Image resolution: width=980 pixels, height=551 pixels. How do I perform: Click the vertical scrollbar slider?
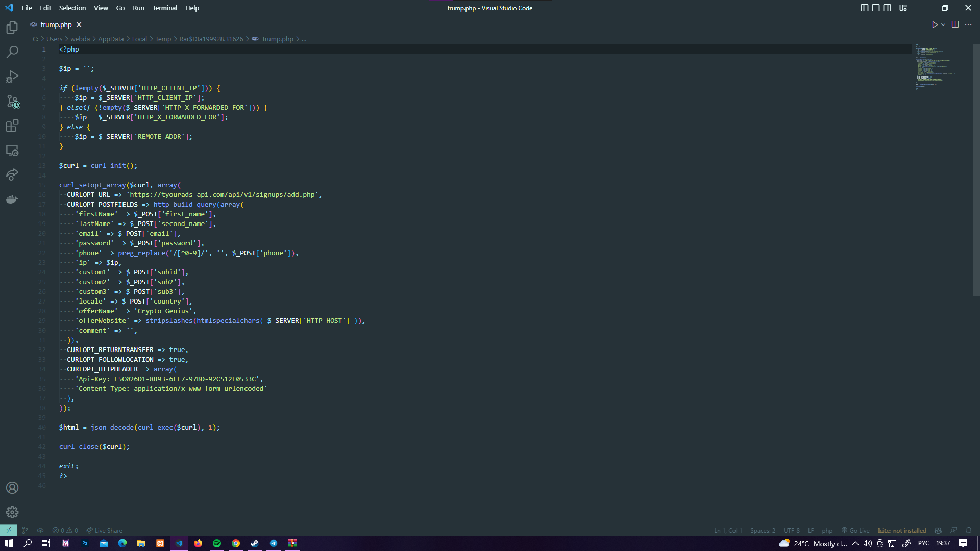coord(976,168)
